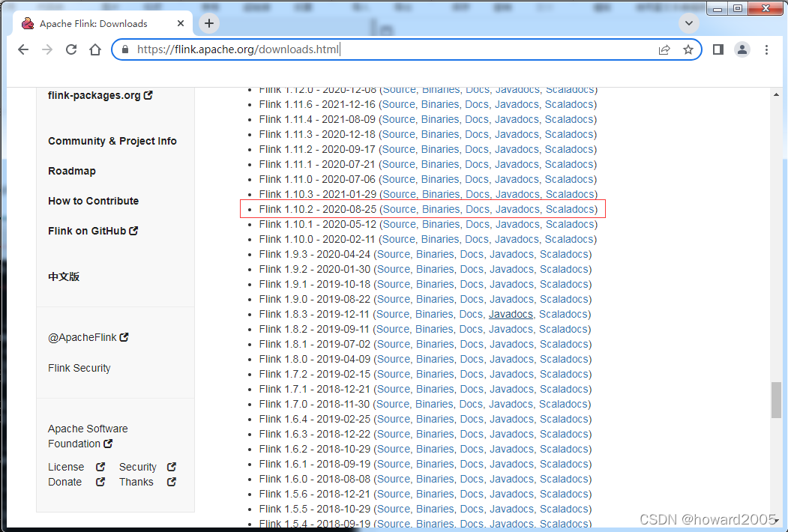The width and height of the screenshot is (788, 532).
Task: Download Binaries for Flink 1.10.2
Action: click(x=441, y=209)
